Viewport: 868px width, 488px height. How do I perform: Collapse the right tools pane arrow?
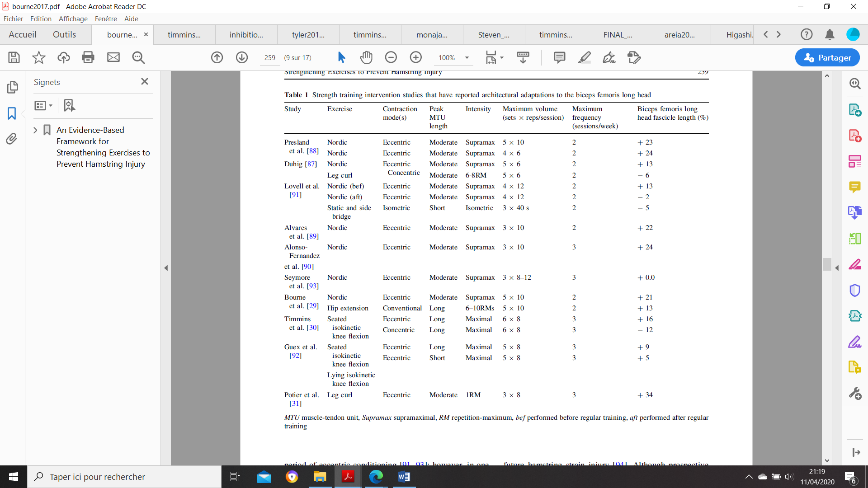[837, 268]
